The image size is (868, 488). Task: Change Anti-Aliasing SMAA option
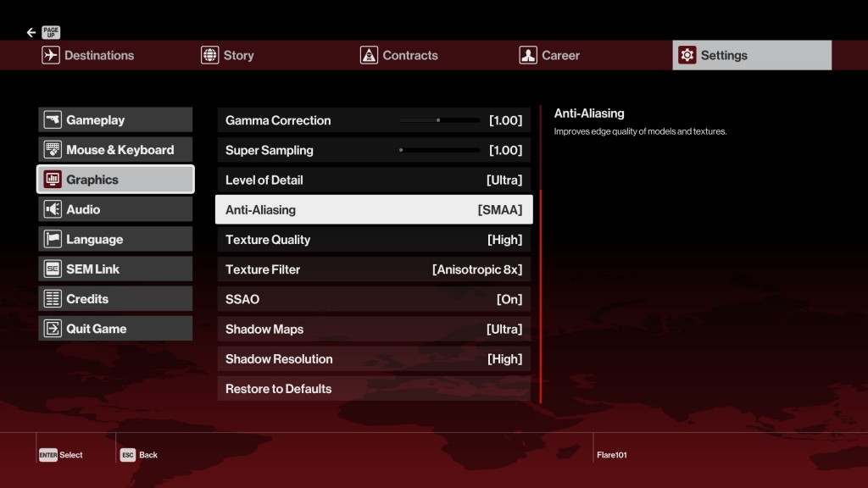coord(374,210)
